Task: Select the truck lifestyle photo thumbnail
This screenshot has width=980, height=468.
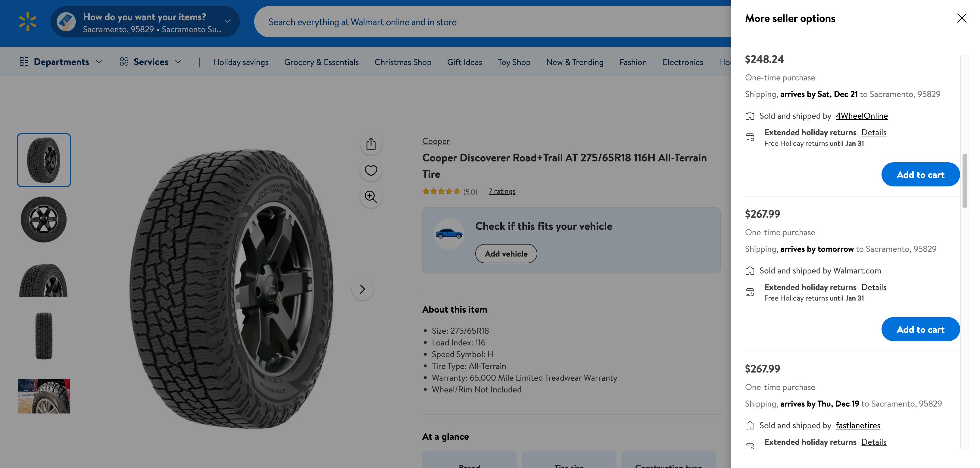Action: 44,396
